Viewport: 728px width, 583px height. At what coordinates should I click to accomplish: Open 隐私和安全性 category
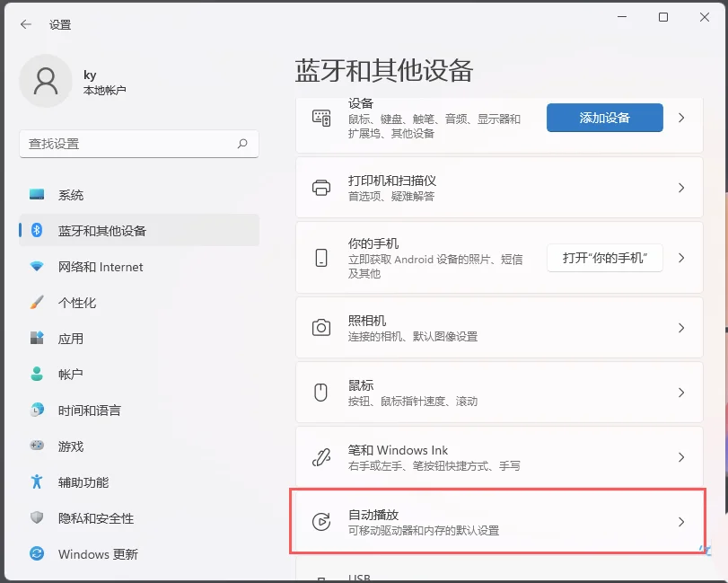(x=139, y=517)
